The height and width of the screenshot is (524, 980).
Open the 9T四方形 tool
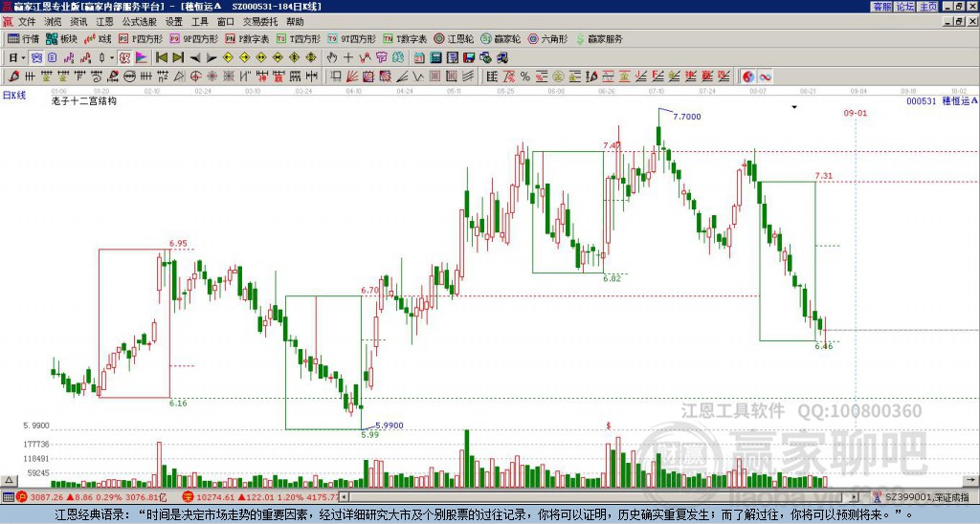352,38
